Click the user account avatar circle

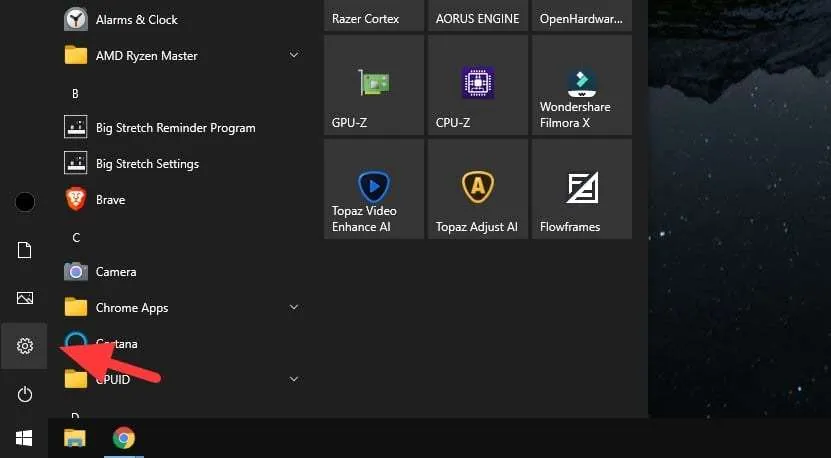click(x=25, y=202)
